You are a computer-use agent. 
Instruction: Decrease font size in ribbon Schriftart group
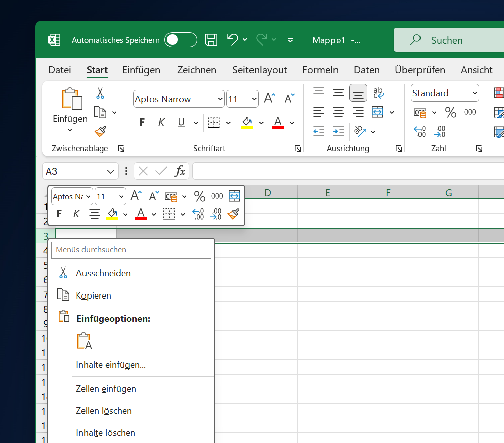click(290, 98)
